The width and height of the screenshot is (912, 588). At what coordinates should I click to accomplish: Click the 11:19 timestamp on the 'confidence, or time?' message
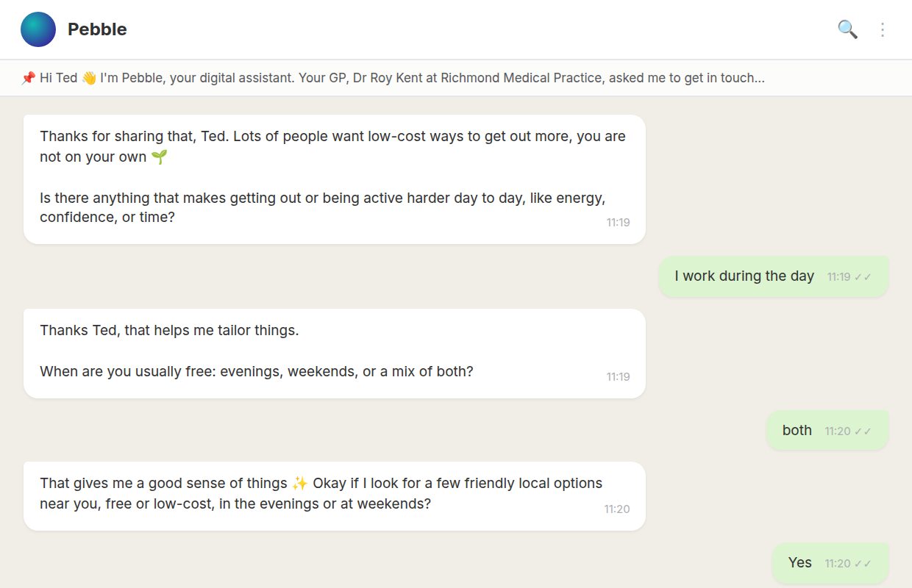(x=618, y=222)
